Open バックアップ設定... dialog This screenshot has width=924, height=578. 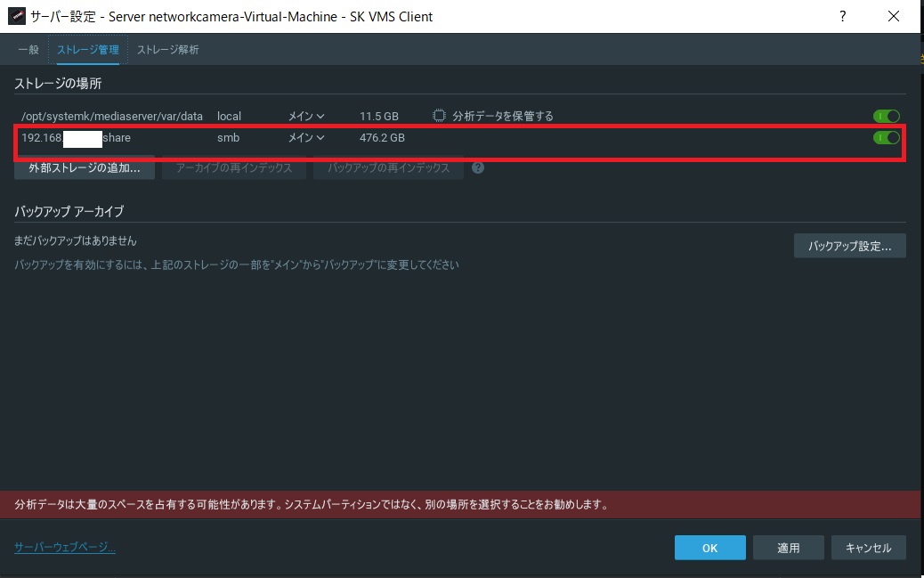coord(849,246)
